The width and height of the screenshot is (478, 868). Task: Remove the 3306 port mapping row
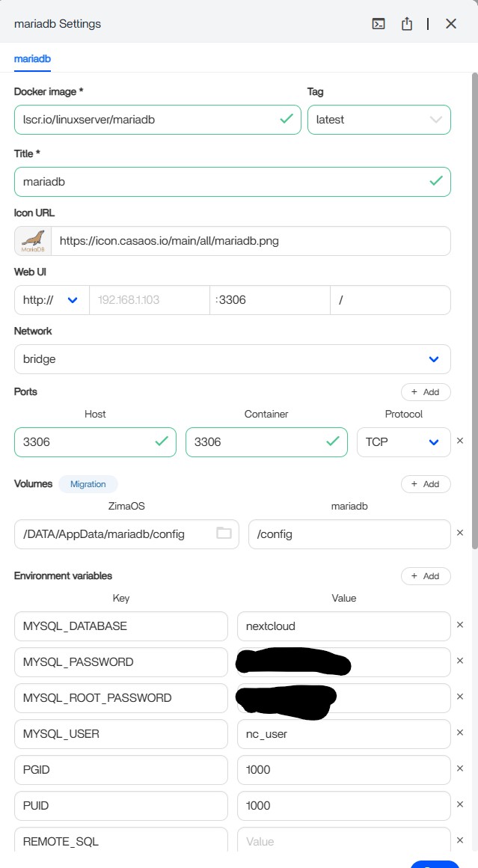pyautogui.click(x=460, y=441)
